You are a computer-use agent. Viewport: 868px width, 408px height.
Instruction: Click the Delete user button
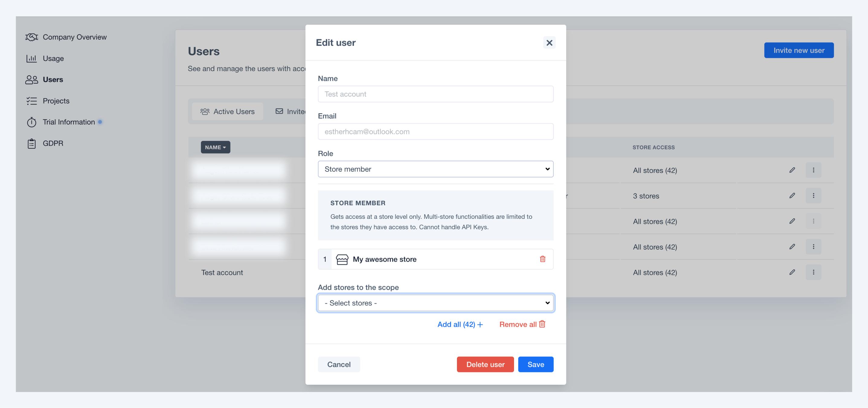point(485,364)
